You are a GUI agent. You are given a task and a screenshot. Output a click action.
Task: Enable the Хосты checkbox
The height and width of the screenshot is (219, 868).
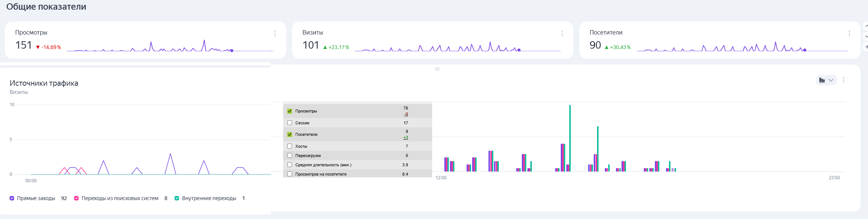tap(289, 146)
